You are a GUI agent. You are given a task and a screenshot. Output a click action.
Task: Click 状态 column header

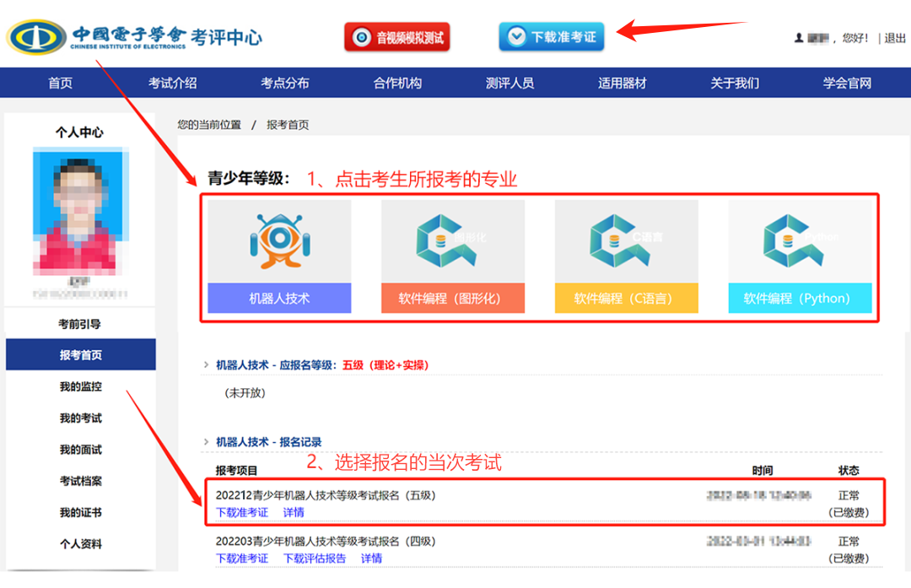tap(849, 471)
